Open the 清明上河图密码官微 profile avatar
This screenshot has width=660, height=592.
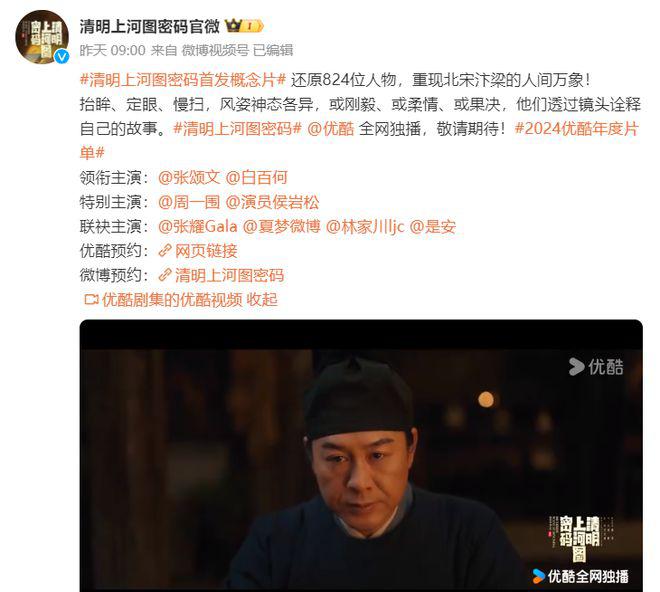[x=42, y=37]
